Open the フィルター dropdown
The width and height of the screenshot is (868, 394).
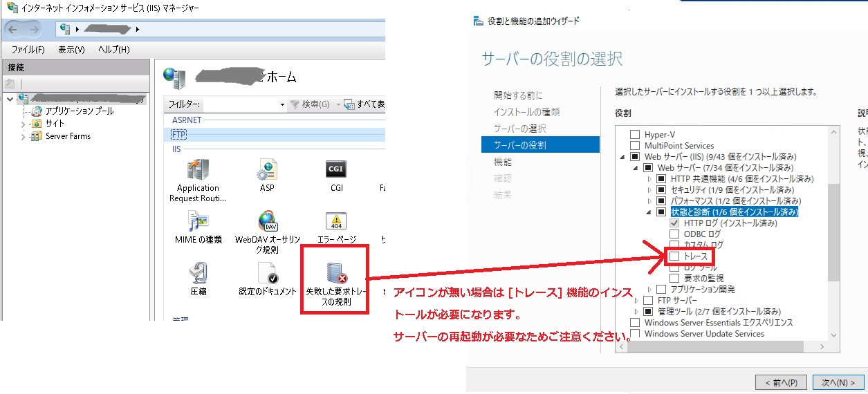(282, 104)
